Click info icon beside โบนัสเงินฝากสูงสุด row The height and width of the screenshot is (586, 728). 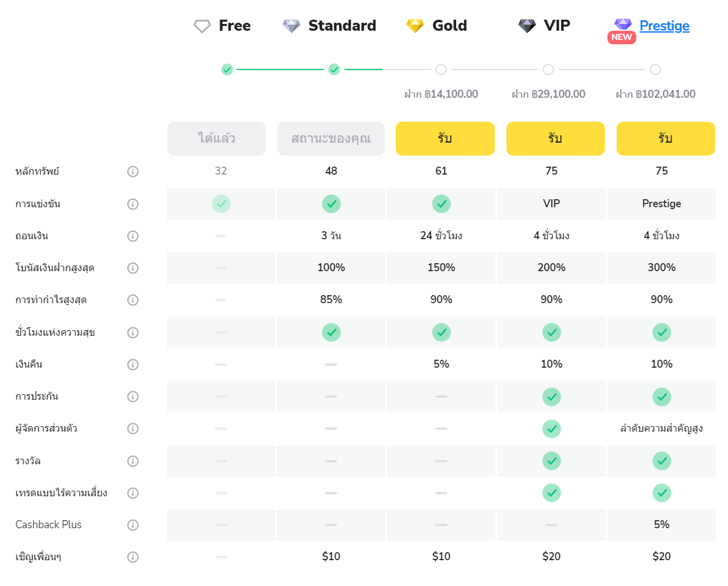(132, 268)
